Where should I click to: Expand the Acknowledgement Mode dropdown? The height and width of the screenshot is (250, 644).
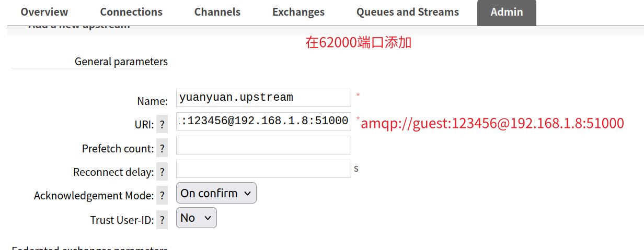(x=216, y=193)
